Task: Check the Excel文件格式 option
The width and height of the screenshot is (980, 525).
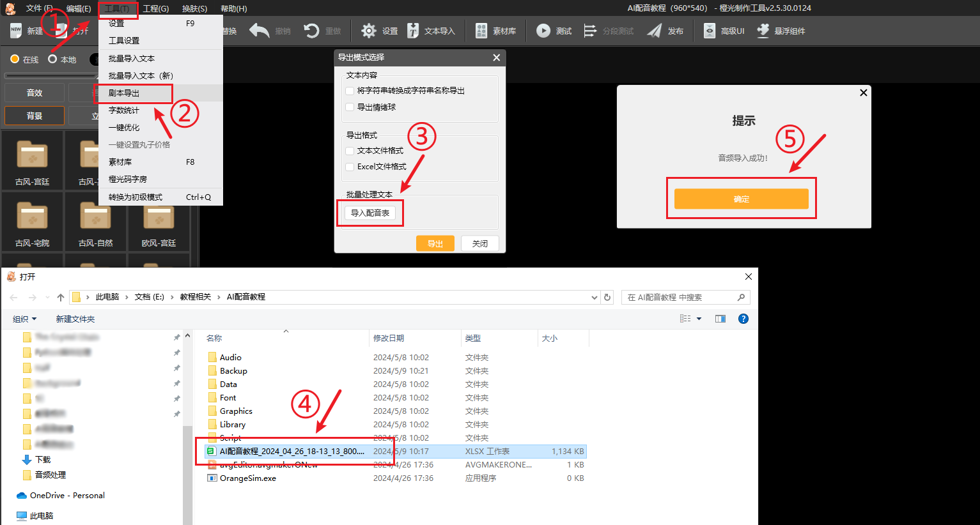Action: click(x=350, y=167)
